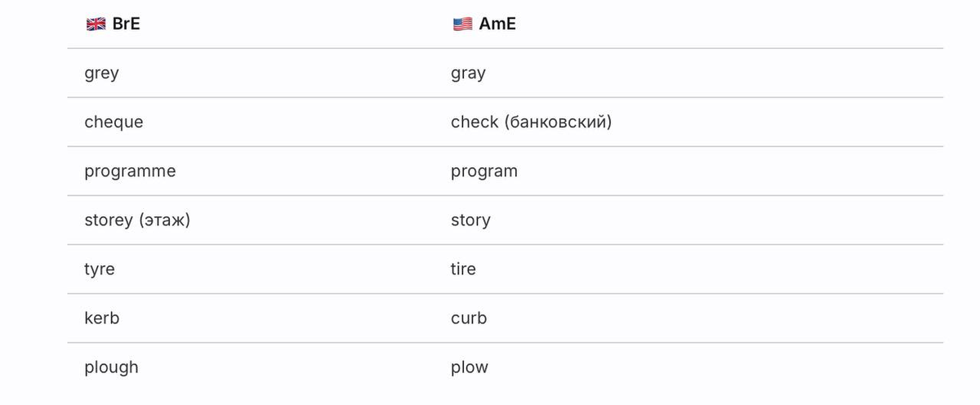Click the word "check" in the AmE column
Screen dimensions: 980x405
click(x=474, y=122)
